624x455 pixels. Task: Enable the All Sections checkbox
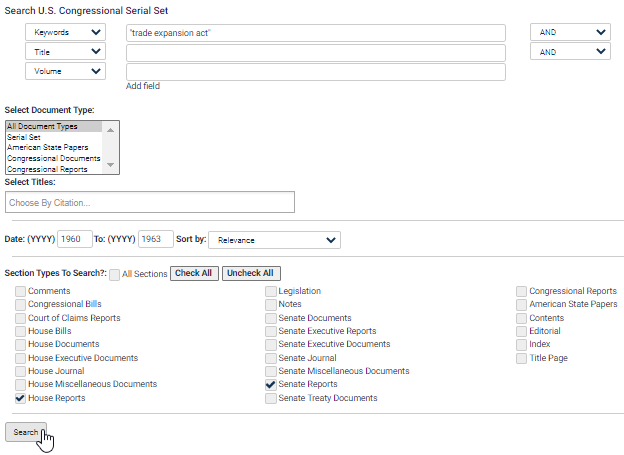coord(115,274)
